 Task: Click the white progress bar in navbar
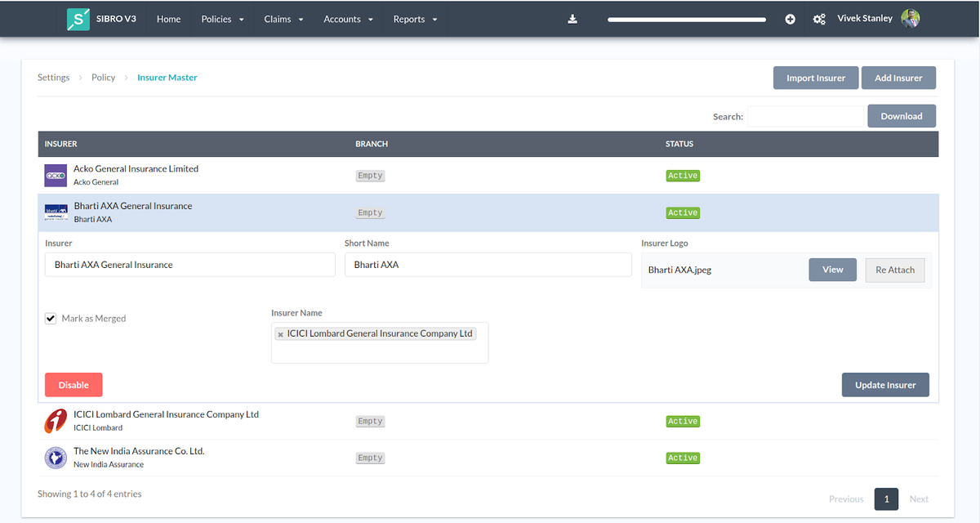[687, 19]
